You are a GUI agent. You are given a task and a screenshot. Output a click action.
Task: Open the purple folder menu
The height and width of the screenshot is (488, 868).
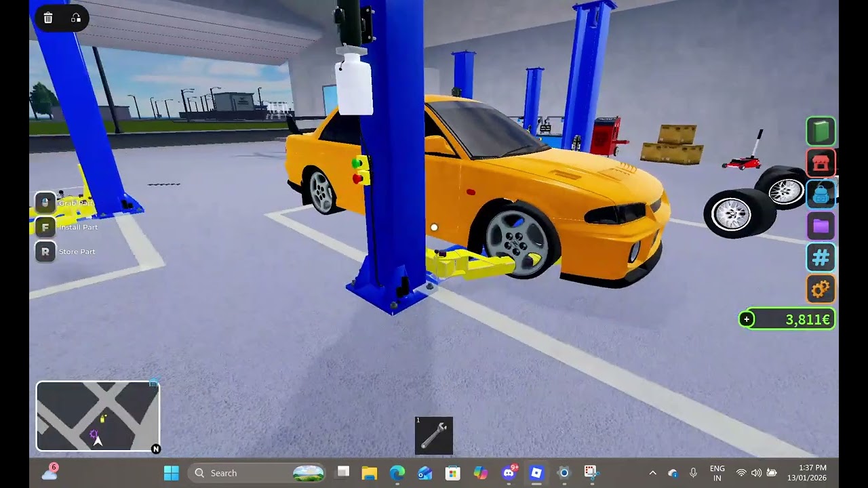[x=821, y=226]
